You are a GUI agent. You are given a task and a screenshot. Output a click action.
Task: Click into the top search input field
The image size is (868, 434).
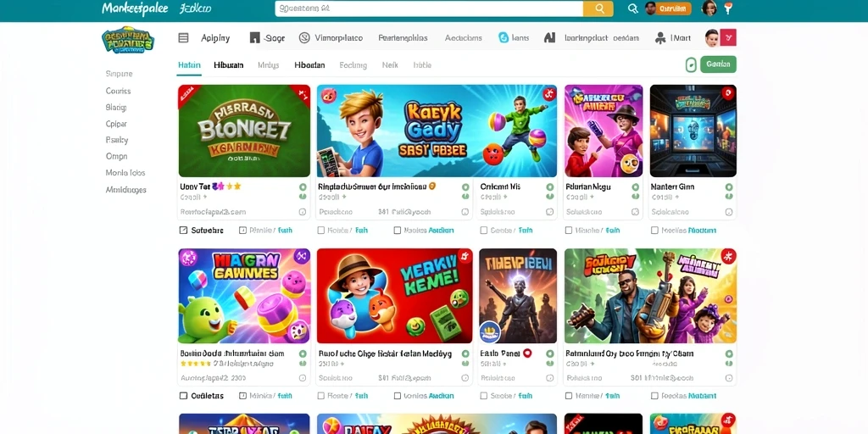429,8
